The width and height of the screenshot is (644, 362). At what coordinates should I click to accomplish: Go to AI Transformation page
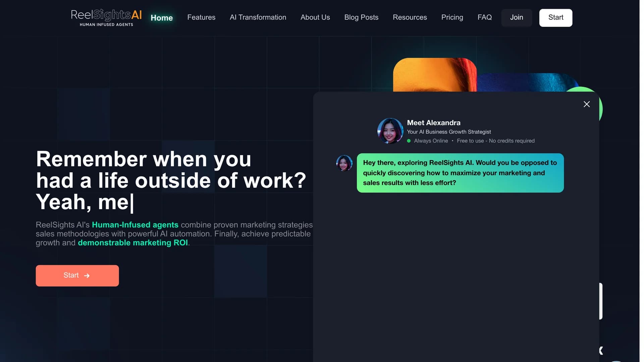[x=258, y=17]
